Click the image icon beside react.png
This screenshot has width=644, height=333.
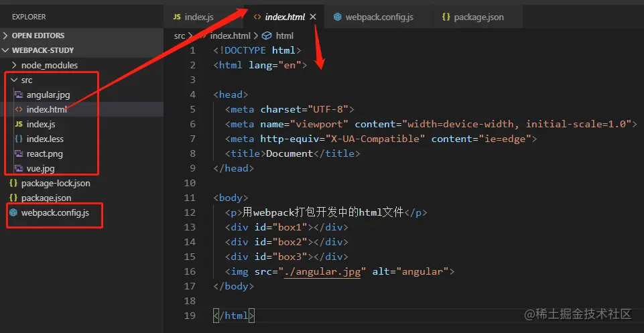pyautogui.click(x=19, y=154)
